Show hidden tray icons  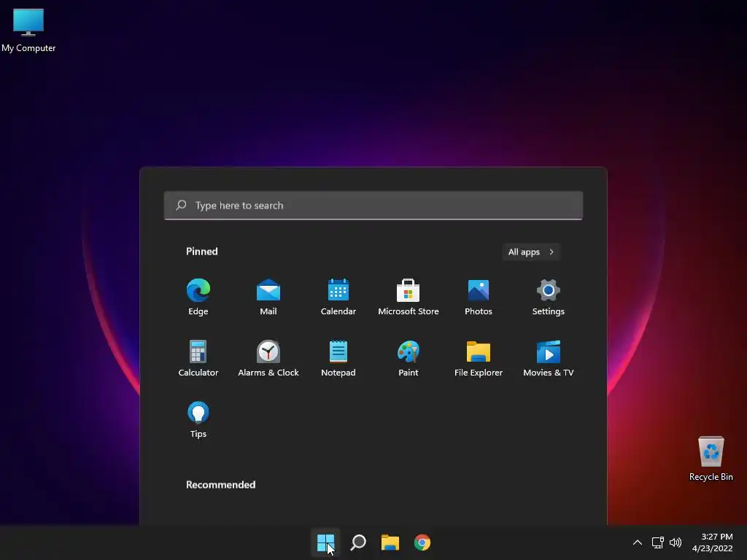[x=638, y=542]
